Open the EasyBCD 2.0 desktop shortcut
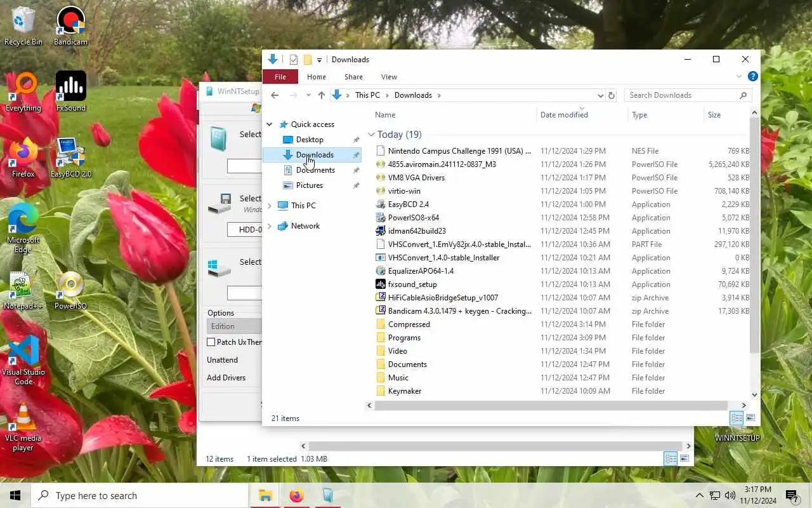 pos(70,158)
